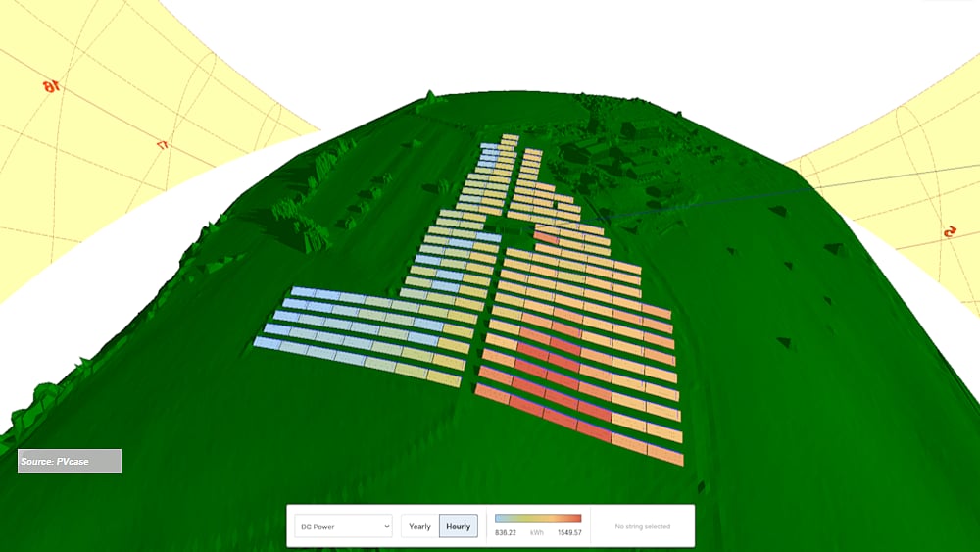Click the minimum value 838.22

point(506,532)
